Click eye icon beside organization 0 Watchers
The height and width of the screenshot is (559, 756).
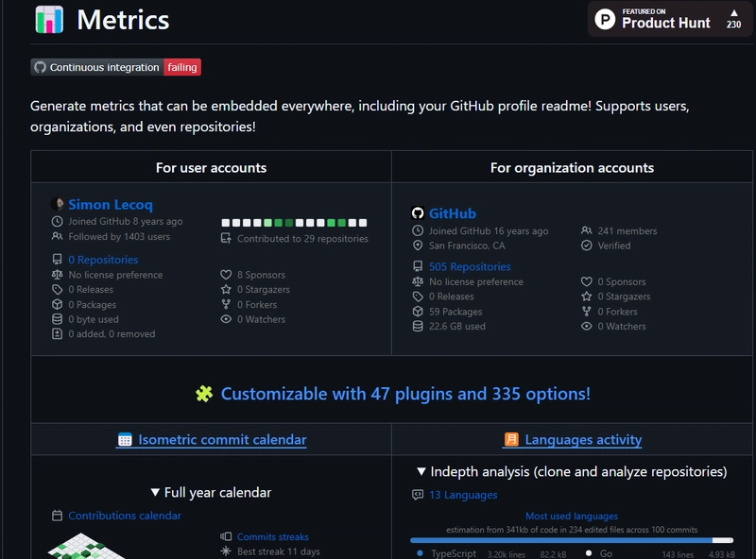coord(586,327)
